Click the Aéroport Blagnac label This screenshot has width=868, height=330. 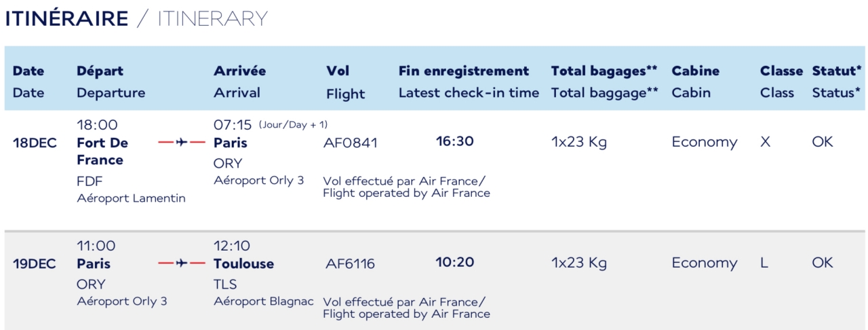pyautogui.click(x=264, y=301)
